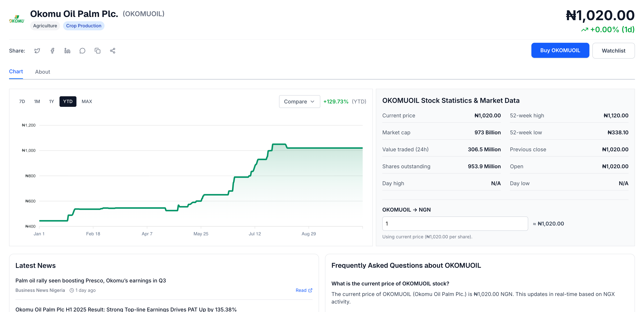The image size is (644, 312).
Task: Switch to the Chart tab
Action: [16, 72]
